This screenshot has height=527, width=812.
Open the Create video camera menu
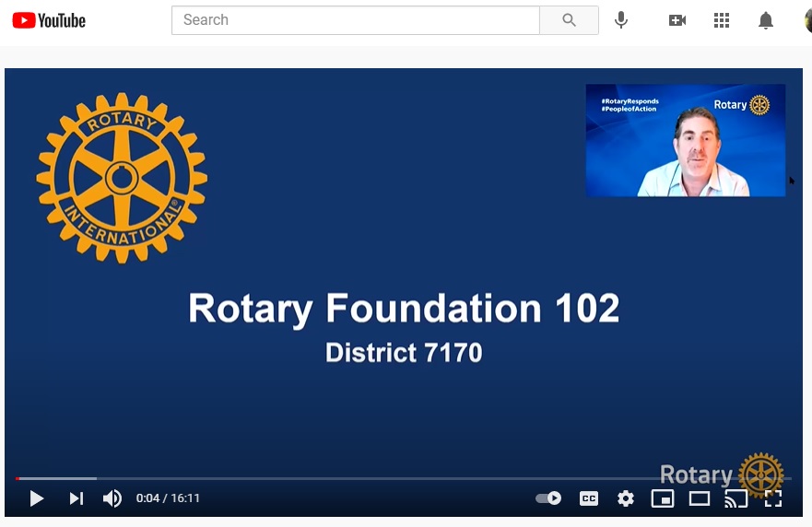(x=677, y=20)
